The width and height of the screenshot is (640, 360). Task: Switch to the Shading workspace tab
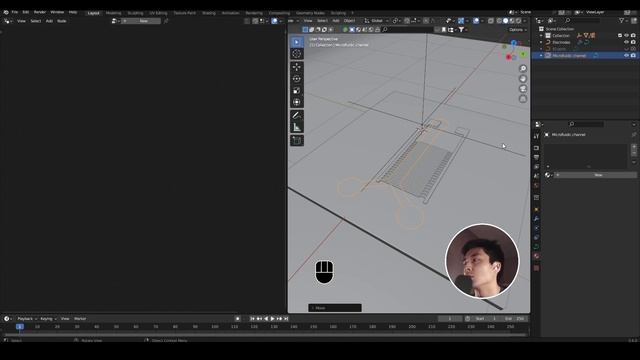pos(209,13)
